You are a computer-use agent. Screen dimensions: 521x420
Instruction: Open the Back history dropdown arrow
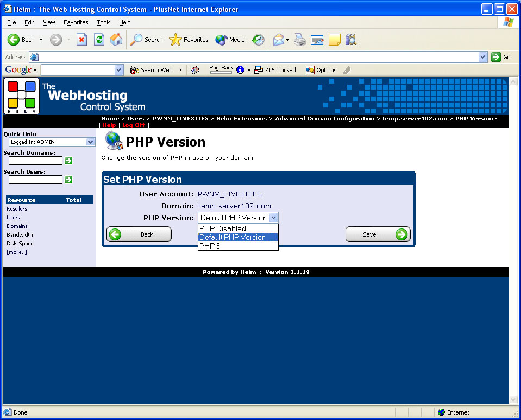41,40
